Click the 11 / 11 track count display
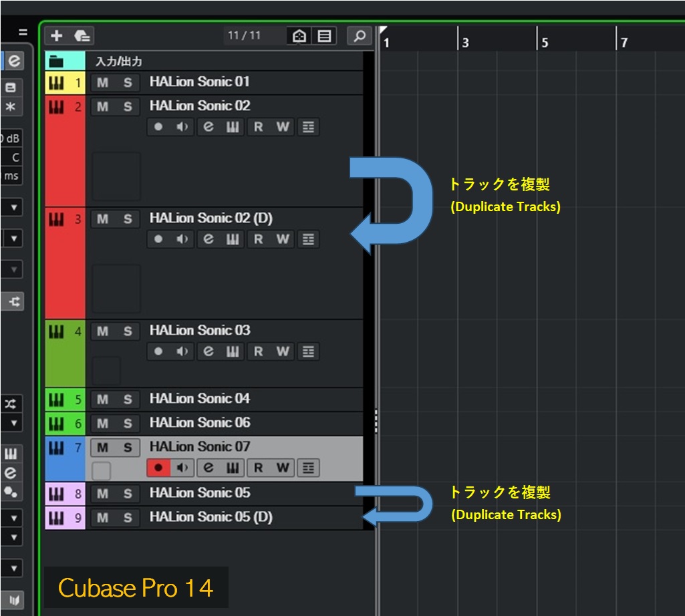 click(244, 35)
